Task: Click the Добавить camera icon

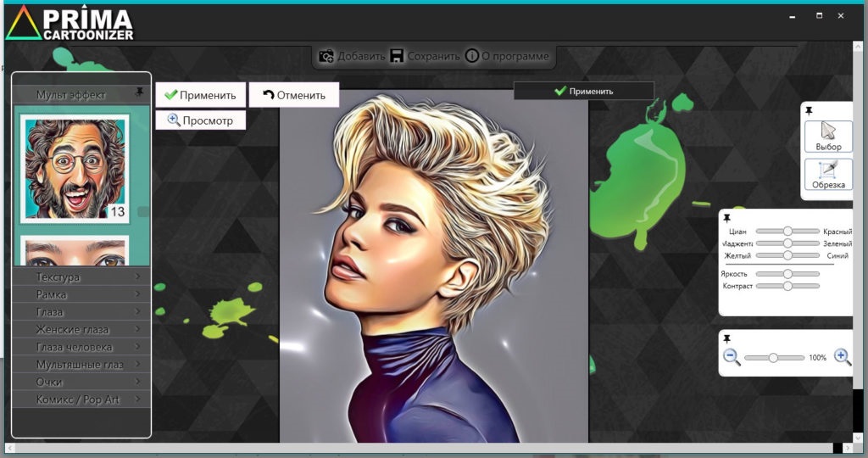Action: coord(326,56)
